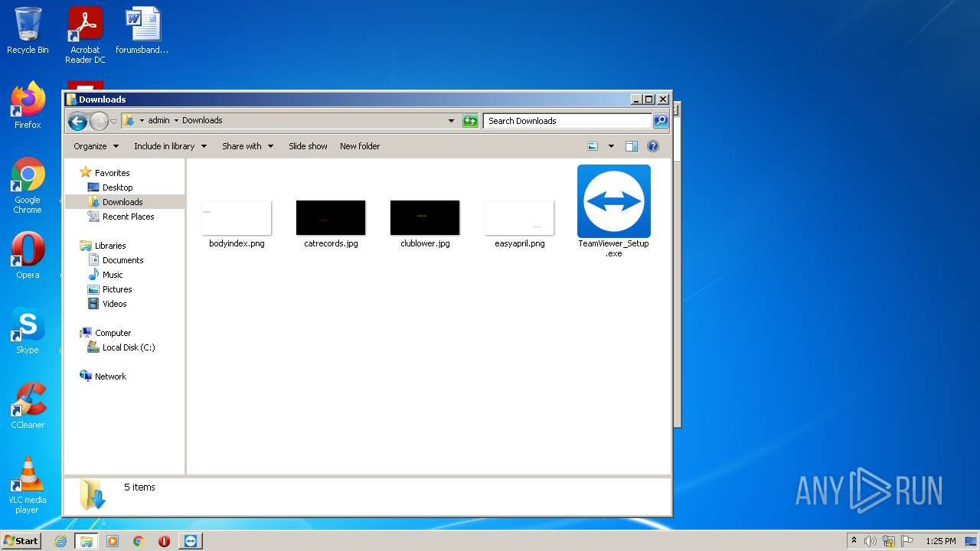The height and width of the screenshot is (551, 980).
Task: Open Local Disk (C:)
Action: point(129,347)
